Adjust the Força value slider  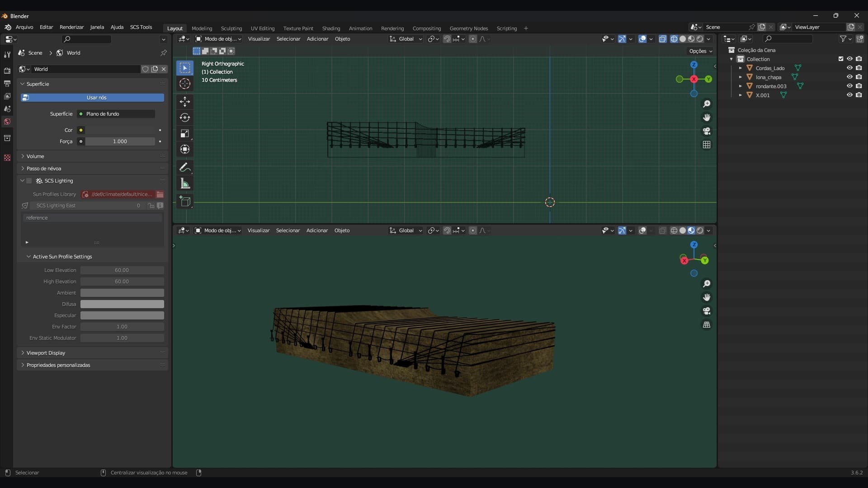[x=120, y=141]
